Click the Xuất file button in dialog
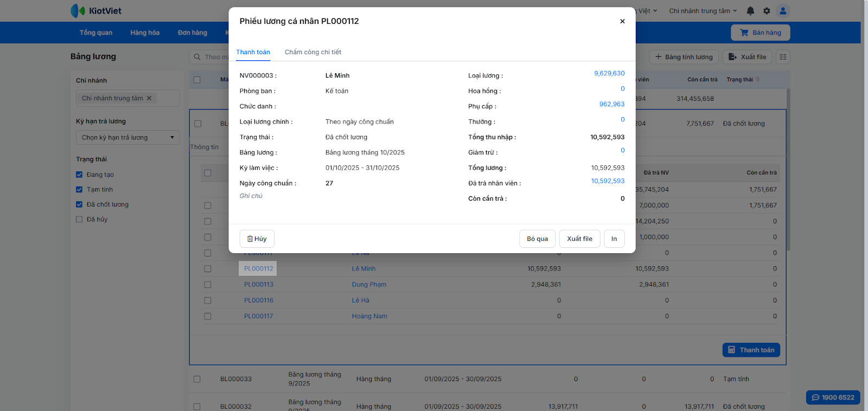This screenshot has width=868, height=411. tap(579, 239)
